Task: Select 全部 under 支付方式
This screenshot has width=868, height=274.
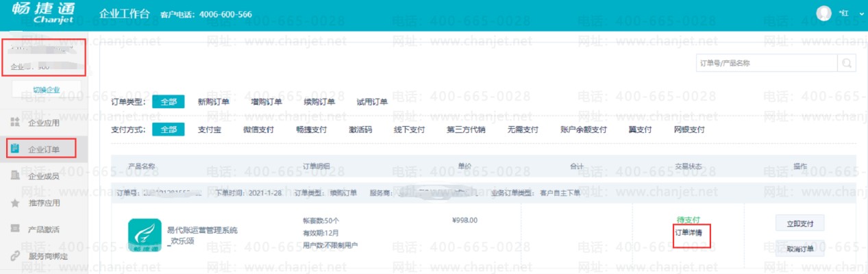Action: pos(169,129)
